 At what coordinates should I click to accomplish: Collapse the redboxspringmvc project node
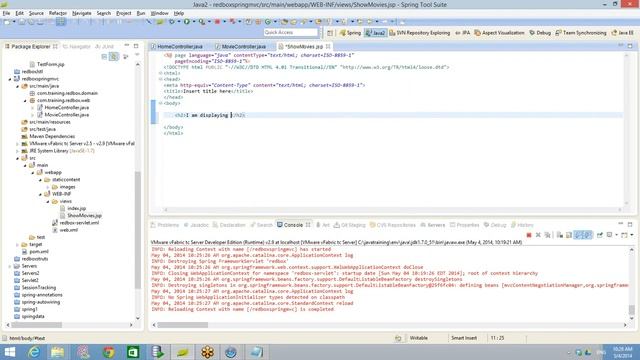(10, 79)
